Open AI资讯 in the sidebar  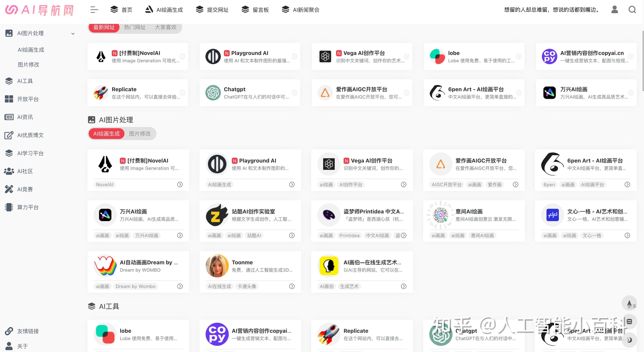coord(25,117)
